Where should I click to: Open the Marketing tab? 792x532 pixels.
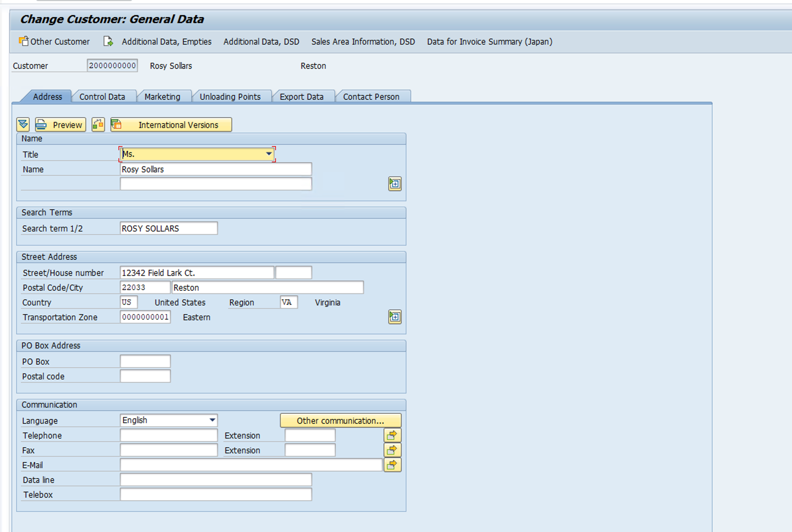coord(162,97)
